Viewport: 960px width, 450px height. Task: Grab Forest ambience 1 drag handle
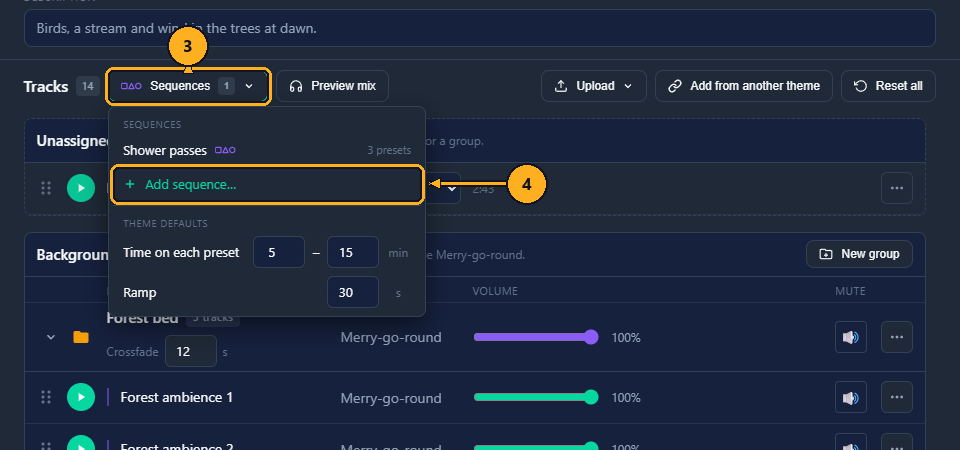[46, 397]
